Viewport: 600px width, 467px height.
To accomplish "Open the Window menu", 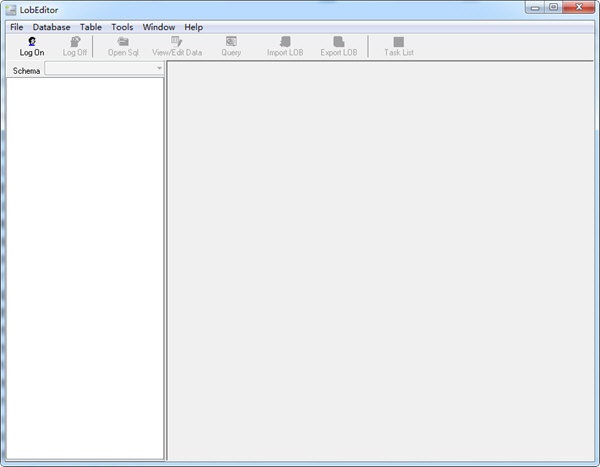I will tap(159, 27).
